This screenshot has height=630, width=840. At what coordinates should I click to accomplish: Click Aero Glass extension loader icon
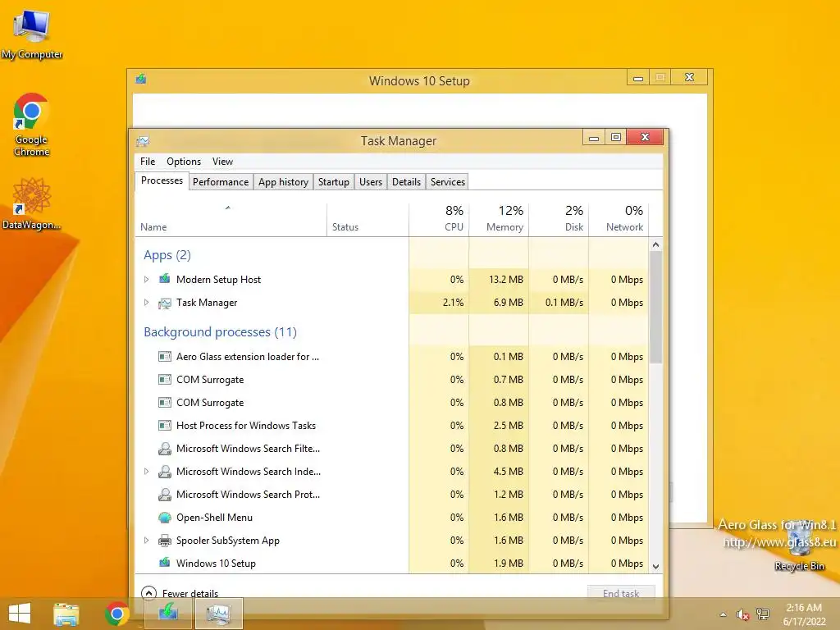coord(164,356)
